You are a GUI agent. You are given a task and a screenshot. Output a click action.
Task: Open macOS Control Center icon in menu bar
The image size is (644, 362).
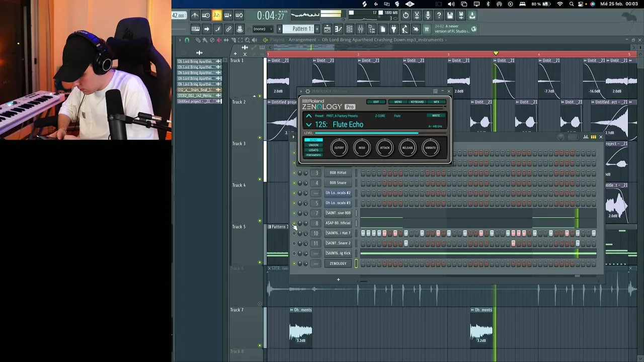(581, 4)
